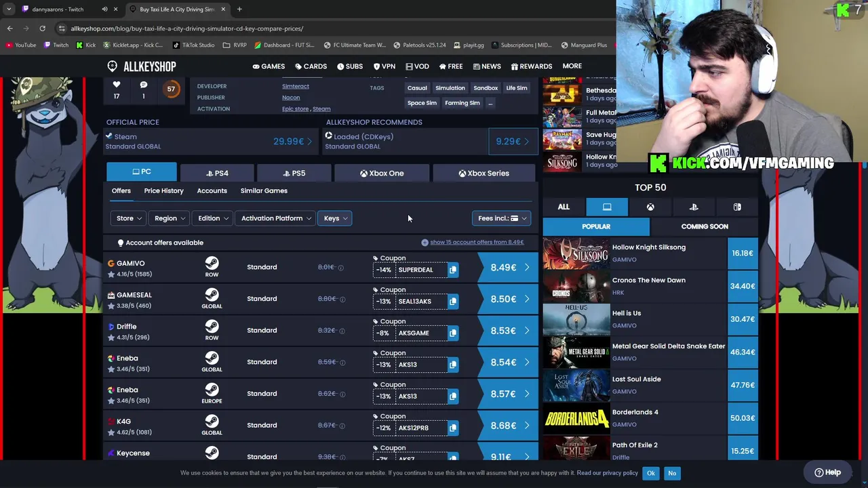The image size is (868, 488).
Task: Expand more tags with ellipsis button
Action: [490, 103]
